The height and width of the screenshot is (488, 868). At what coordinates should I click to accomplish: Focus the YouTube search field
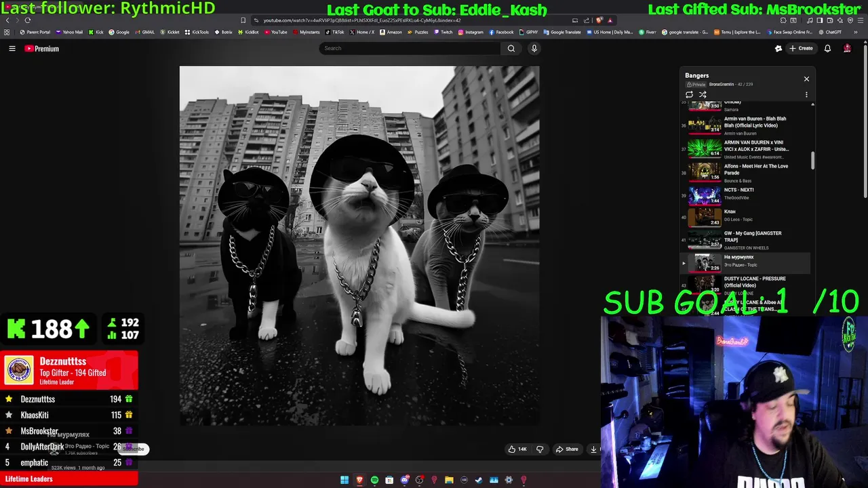tap(409, 48)
